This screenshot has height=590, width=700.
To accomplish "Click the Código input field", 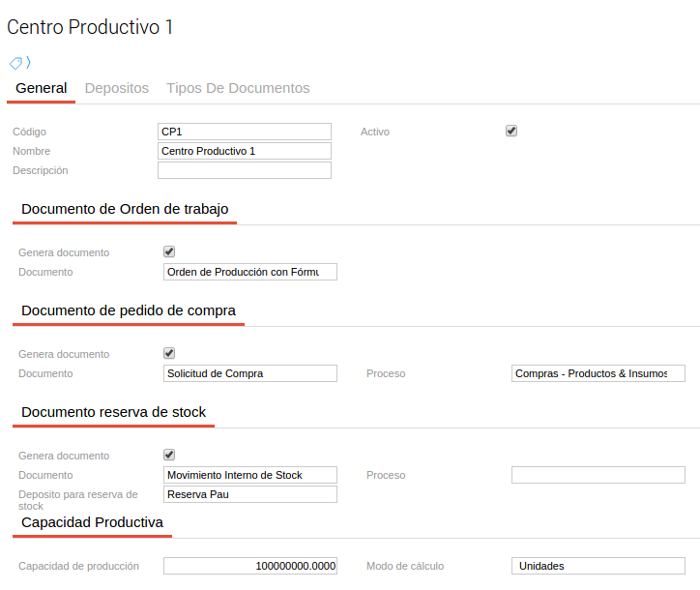I will 244,132.
